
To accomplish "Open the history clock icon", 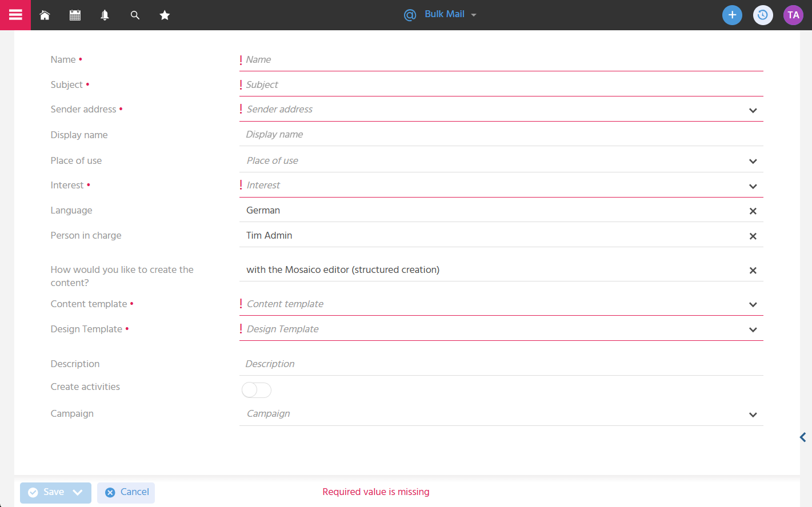I will click(763, 15).
